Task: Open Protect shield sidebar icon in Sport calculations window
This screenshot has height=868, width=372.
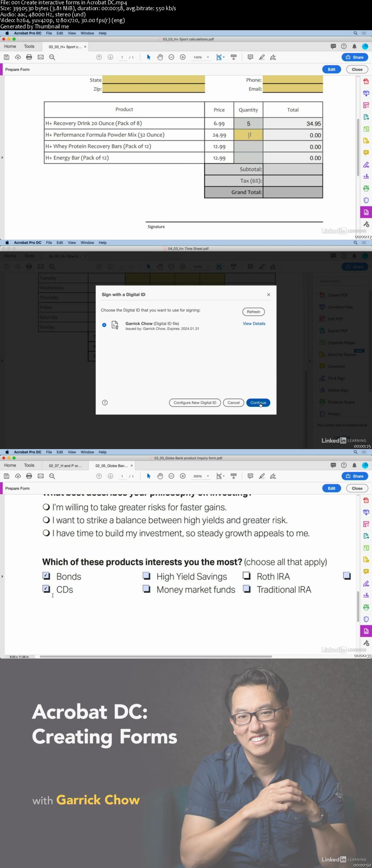Action: point(366,200)
